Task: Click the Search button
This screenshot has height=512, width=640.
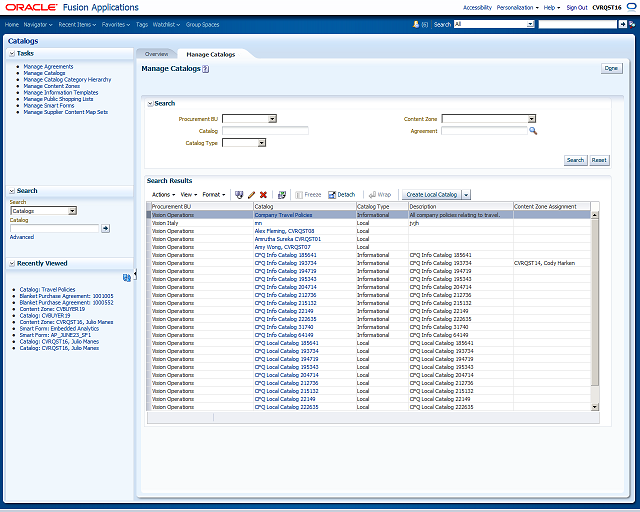Action: point(575,160)
